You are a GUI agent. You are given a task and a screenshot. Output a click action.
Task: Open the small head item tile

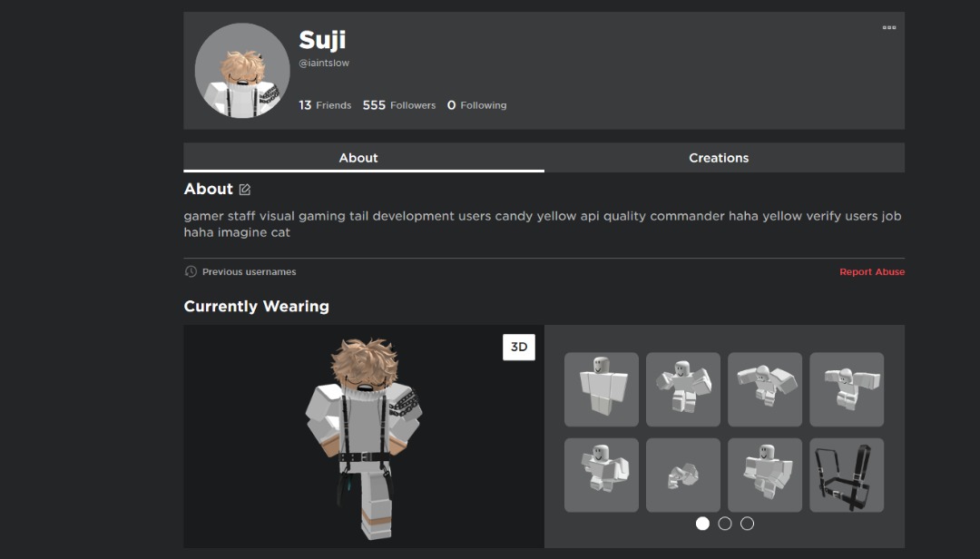(x=682, y=475)
